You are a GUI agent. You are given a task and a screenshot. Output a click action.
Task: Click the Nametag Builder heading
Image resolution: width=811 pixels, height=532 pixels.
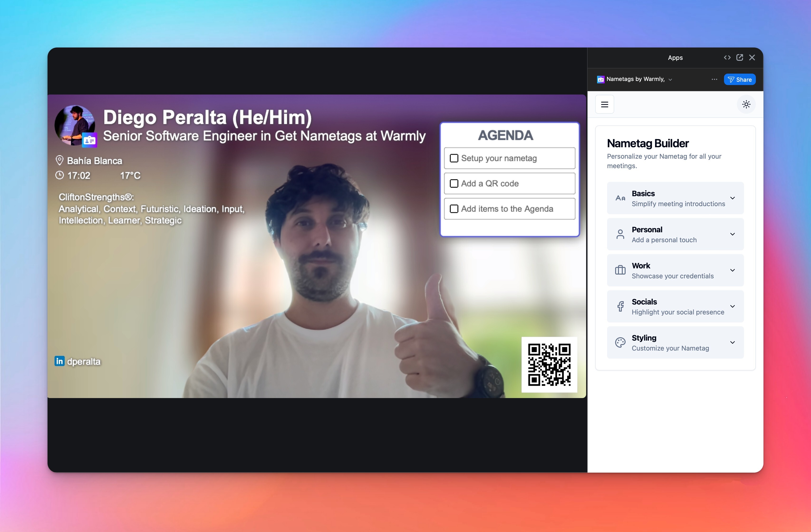[x=648, y=143]
